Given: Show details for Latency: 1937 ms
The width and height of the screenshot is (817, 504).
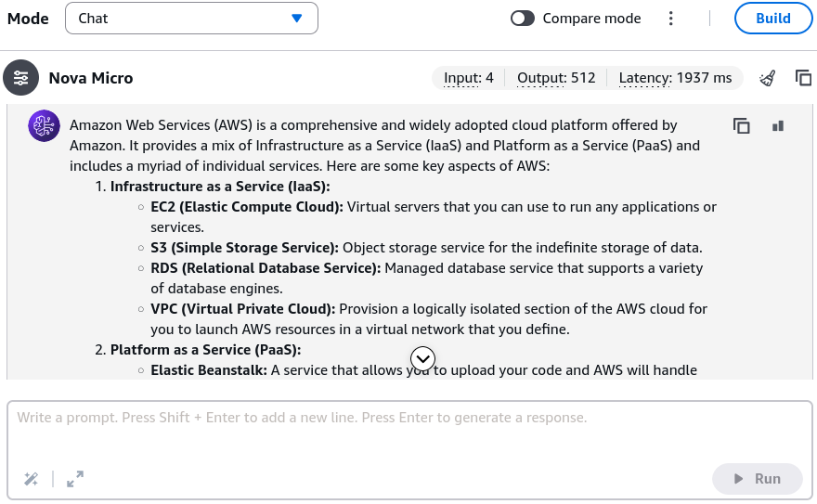Looking at the screenshot, I should click(x=675, y=78).
